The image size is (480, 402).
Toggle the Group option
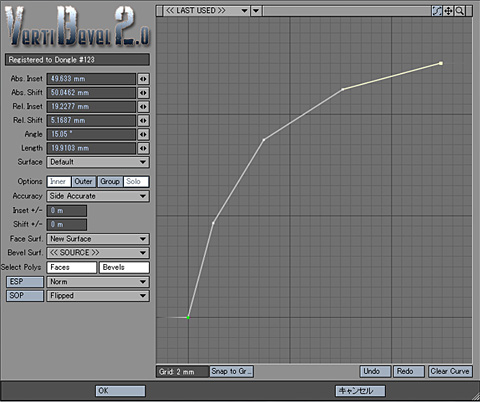coord(110,182)
